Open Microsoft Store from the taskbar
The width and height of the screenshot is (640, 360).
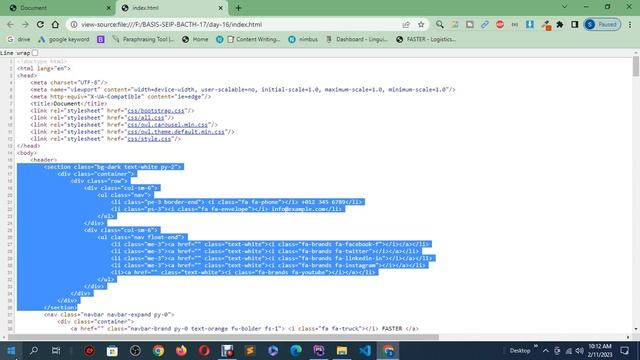point(112,351)
